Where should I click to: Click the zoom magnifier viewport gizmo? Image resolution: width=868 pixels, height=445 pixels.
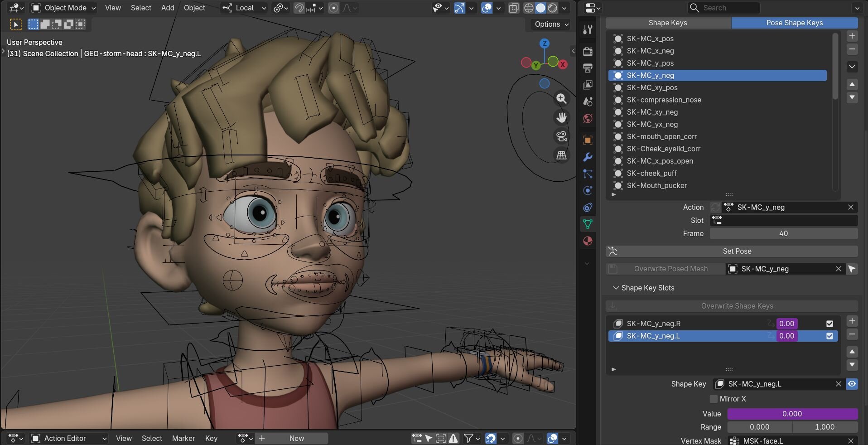pos(561,99)
